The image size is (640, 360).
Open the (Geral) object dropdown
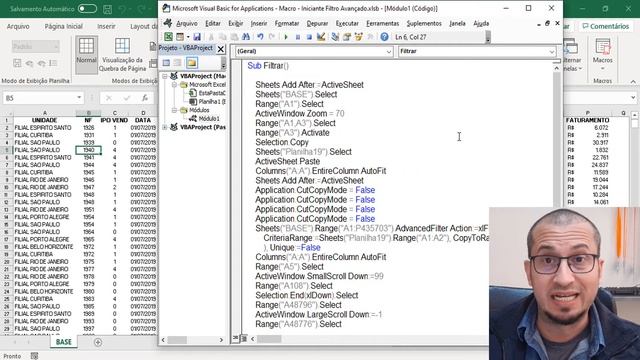click(388, 51)
